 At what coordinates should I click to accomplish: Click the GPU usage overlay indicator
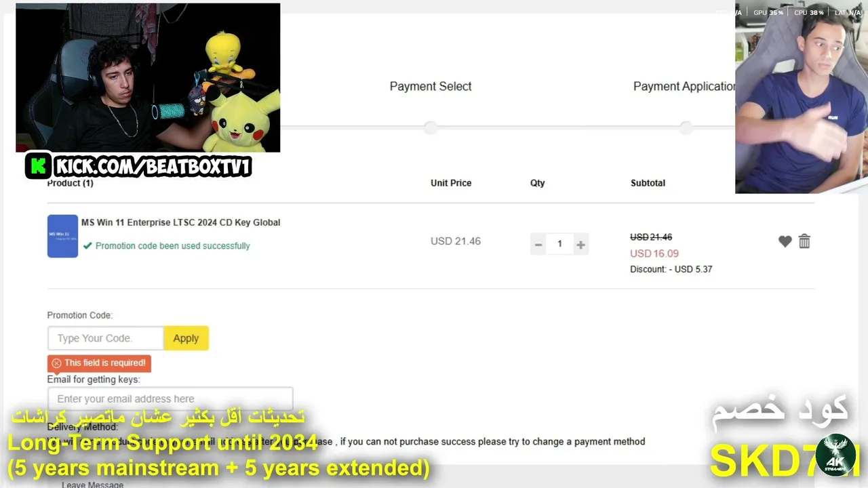pos(768,12)
